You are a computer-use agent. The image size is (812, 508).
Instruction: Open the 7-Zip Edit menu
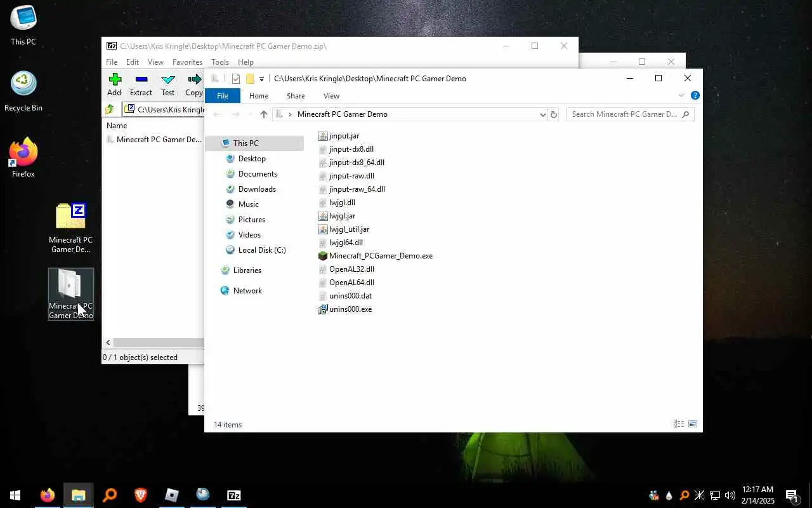(133, 62)
